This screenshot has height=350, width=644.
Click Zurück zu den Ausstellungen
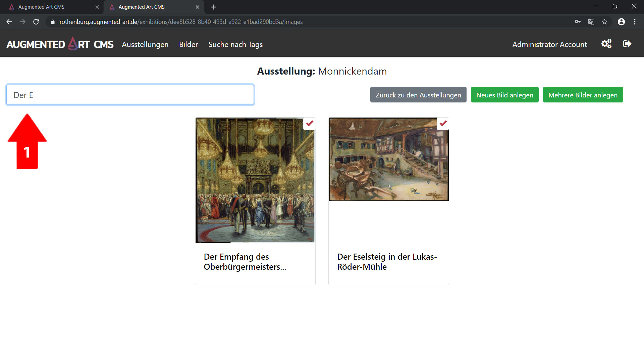[418, 95]
